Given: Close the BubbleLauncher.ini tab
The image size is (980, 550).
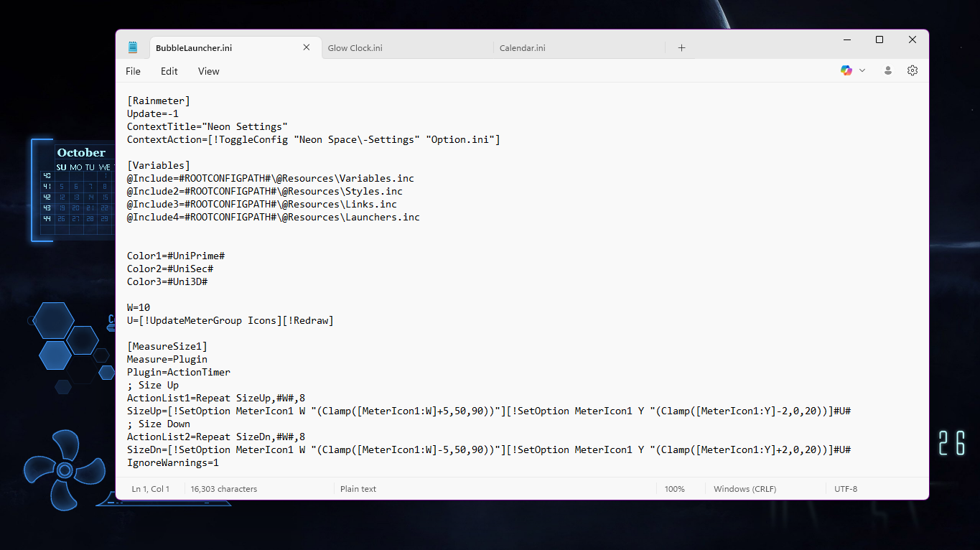Looking at the screenshot, I should click(x=307, y=47).
